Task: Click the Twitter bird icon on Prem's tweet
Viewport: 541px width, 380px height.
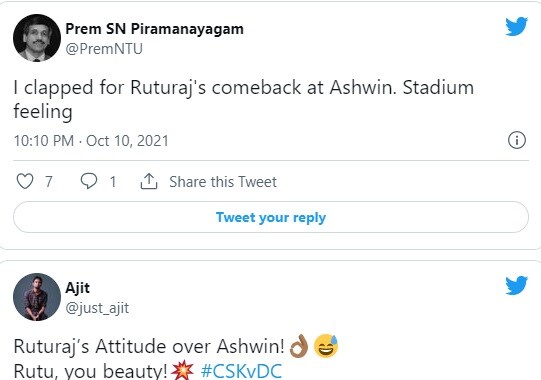Action: point(517,26)
